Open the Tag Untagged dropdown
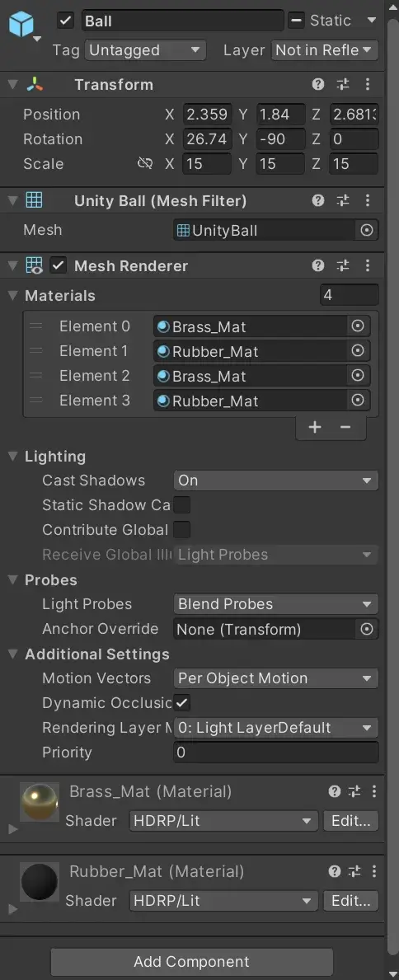399x980 pixels. 145,50
